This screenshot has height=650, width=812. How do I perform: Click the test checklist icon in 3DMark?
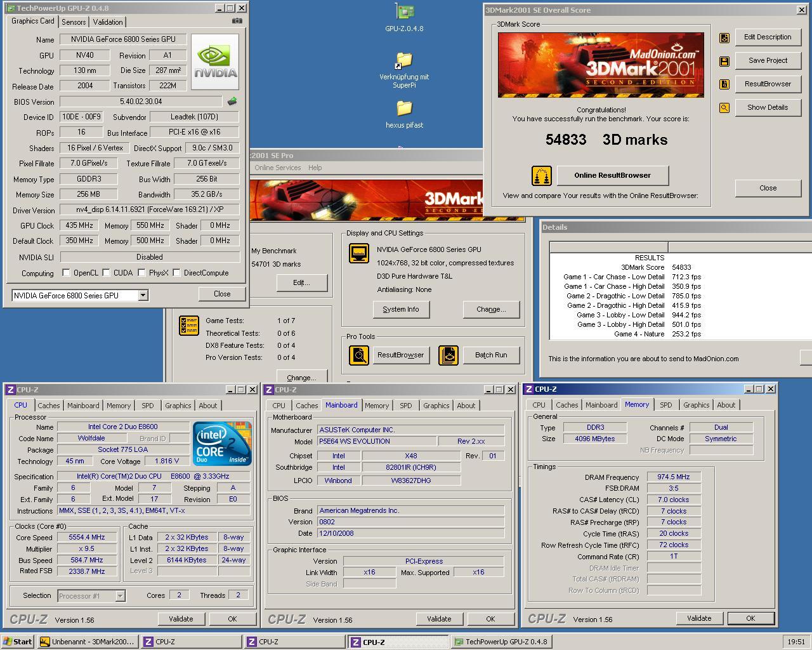(189, 326)
